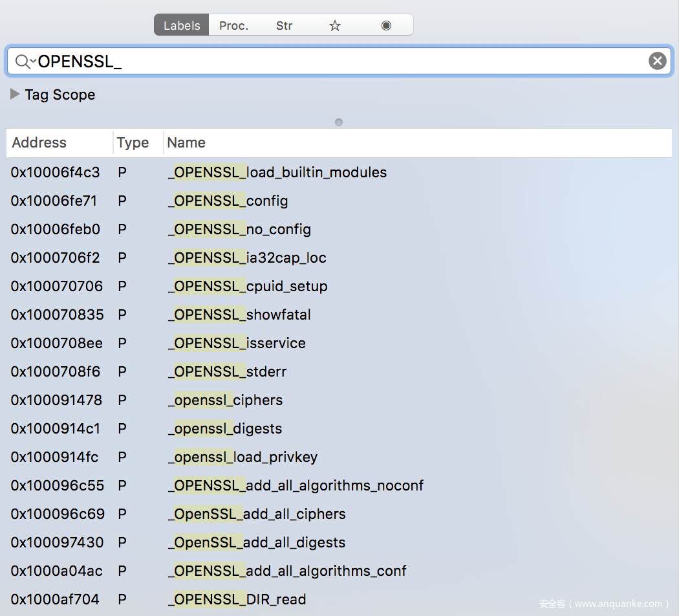Screen dimensions: 679x616
Task: Open the magnifier search options dropdown
Action: (x=25, y=61)
